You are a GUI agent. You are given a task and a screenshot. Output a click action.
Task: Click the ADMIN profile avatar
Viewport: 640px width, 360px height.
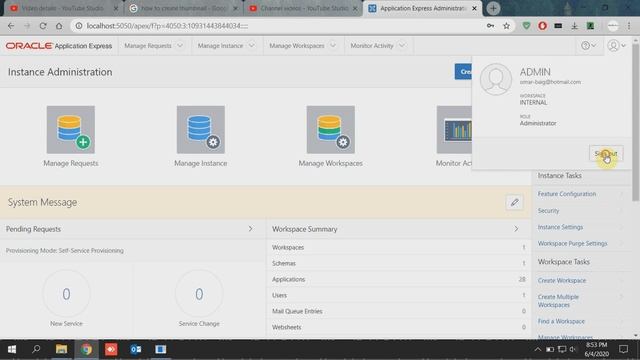496,79
